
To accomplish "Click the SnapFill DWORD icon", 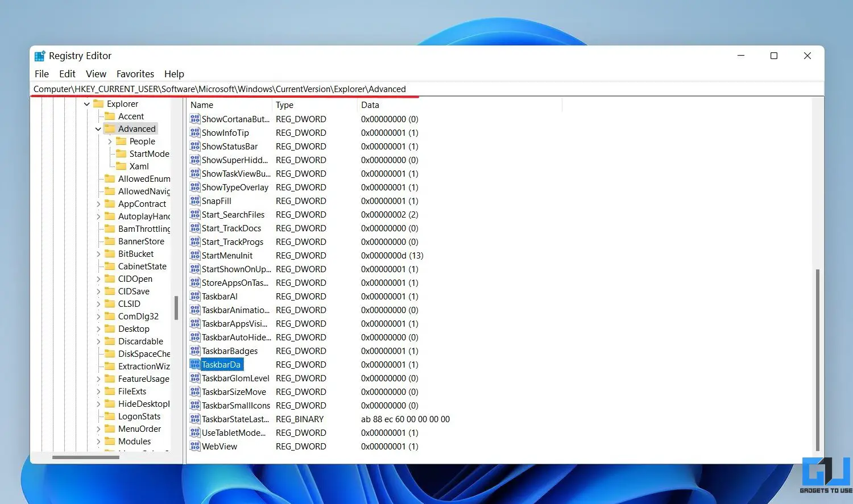I will click(x=195, y=201).
